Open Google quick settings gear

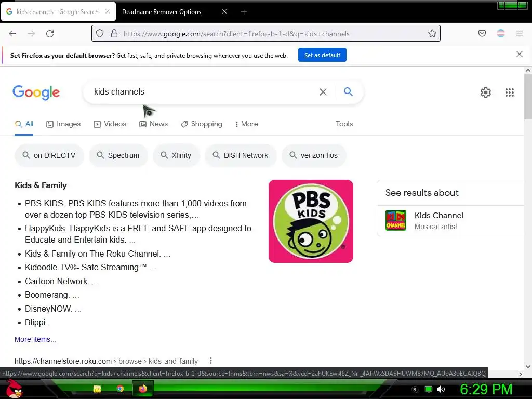(x=486, y=92)
